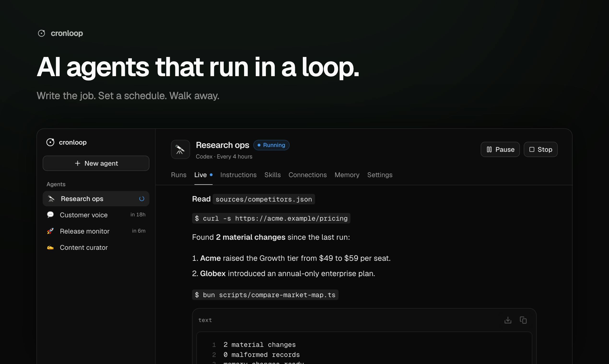Click the bun scripts/compare-market-map.ts command

tap(265, 295)
